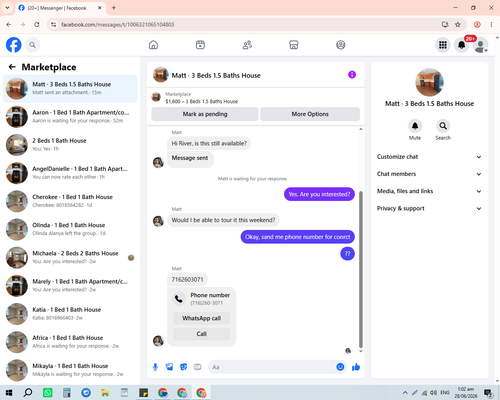Image resolution: width=500 pixels, height=400 pixels.
Task: Attach a photo with image icon
Action: (169, 367)
